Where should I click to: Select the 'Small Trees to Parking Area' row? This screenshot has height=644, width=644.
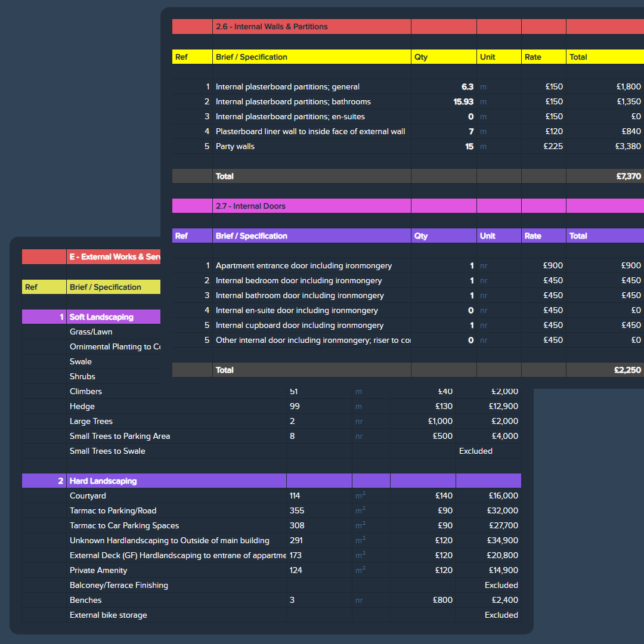119,436
